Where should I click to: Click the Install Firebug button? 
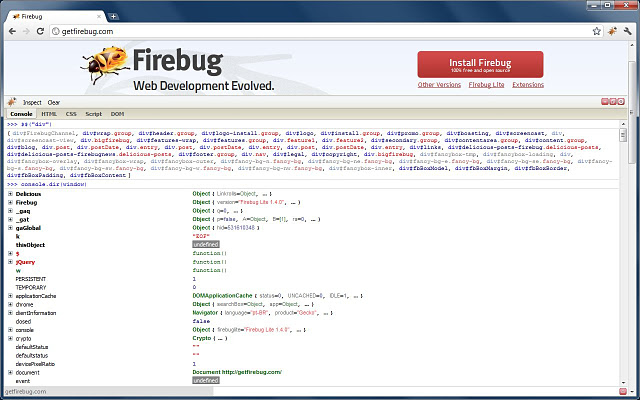click(480, 64)
